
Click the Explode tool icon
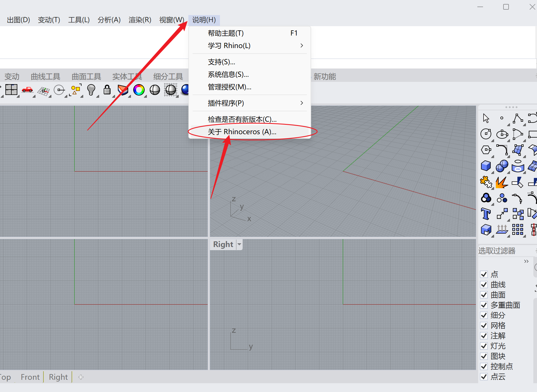pos(501,182)
